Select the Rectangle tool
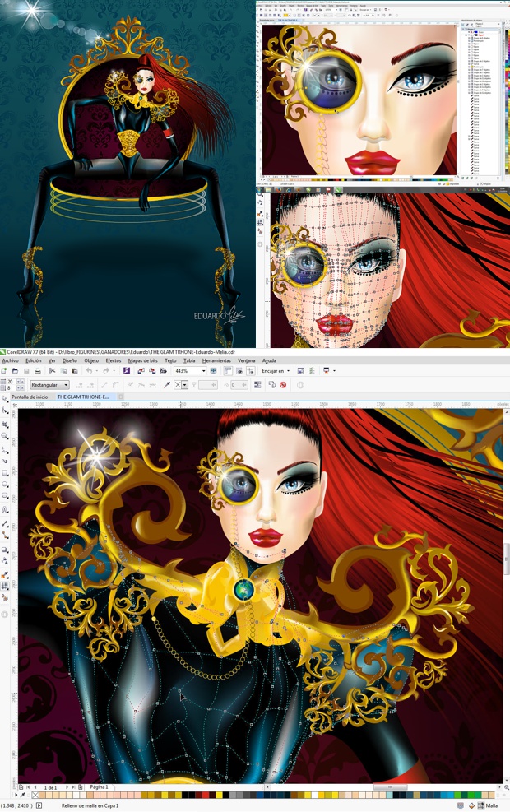Image resolution: width=510 pixels, height=812 pixels. (x=5, y=473)
